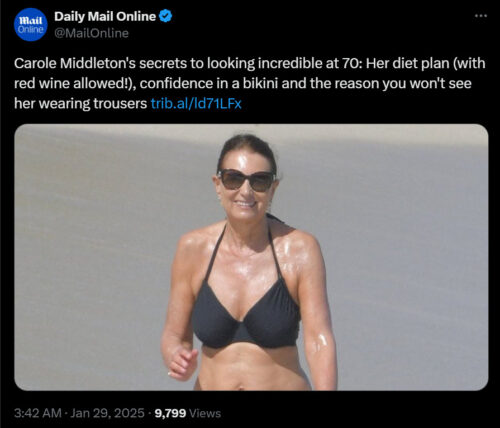500x428 pixels.
Task: Click the words 'Her diet plan'
Action: (407, 63)
